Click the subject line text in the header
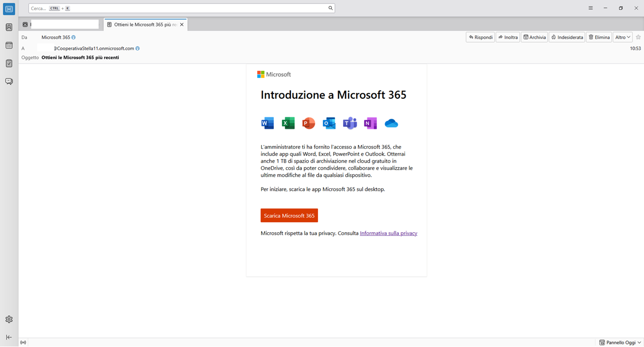The width and height of the screenshot is (644, 347). [x=80, y=57]
